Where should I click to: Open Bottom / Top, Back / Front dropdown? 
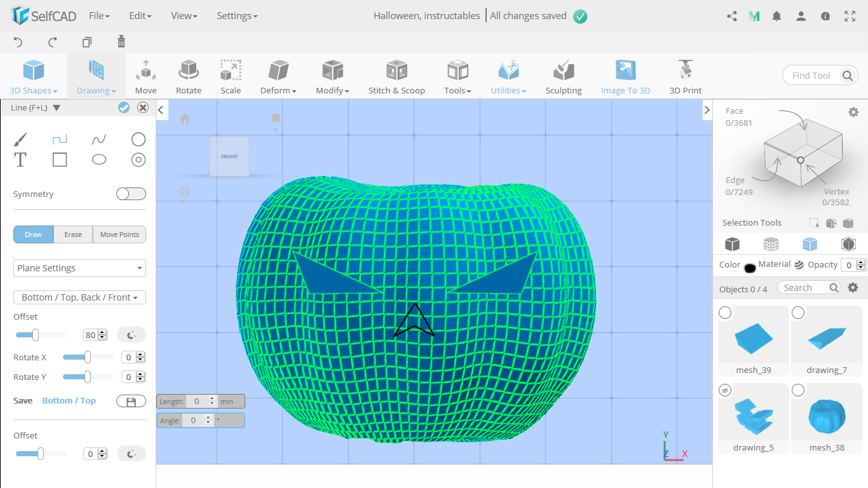pos(79,297)
